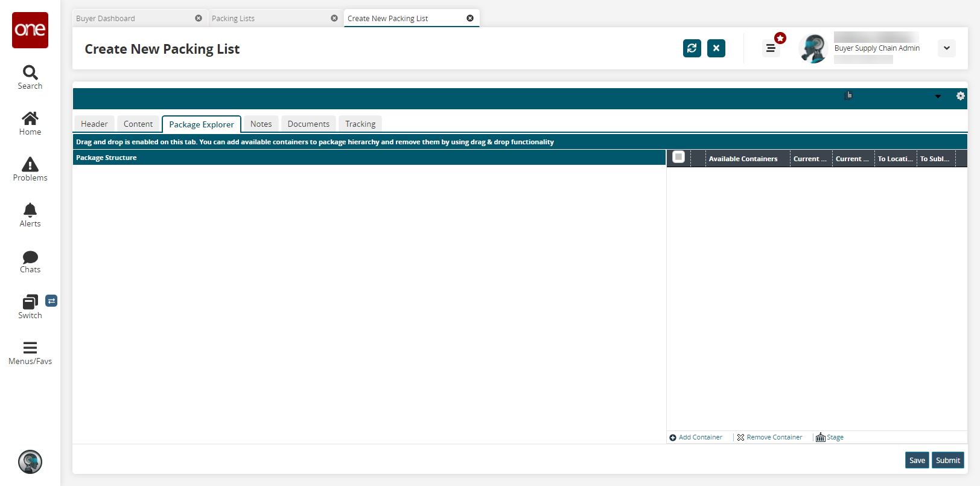Image resolution: width=980 pixels, height=486 pixels.
Task: Click the document icon in the teal bar
Action: [x=849, y=95]
